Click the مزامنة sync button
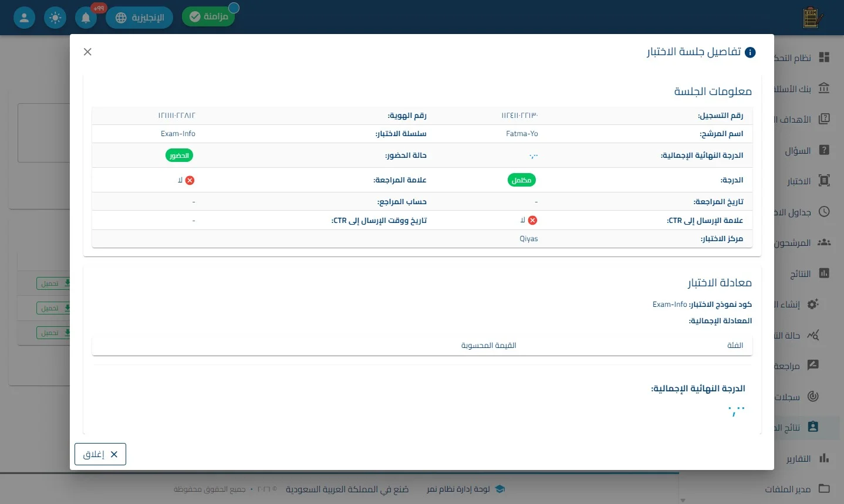This screenshot has width=844, height=504. click(x=208, y=17)
